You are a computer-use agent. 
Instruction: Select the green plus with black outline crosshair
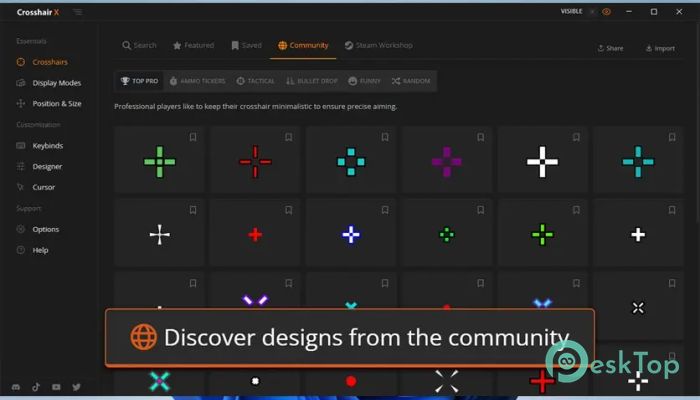point(542,235)
